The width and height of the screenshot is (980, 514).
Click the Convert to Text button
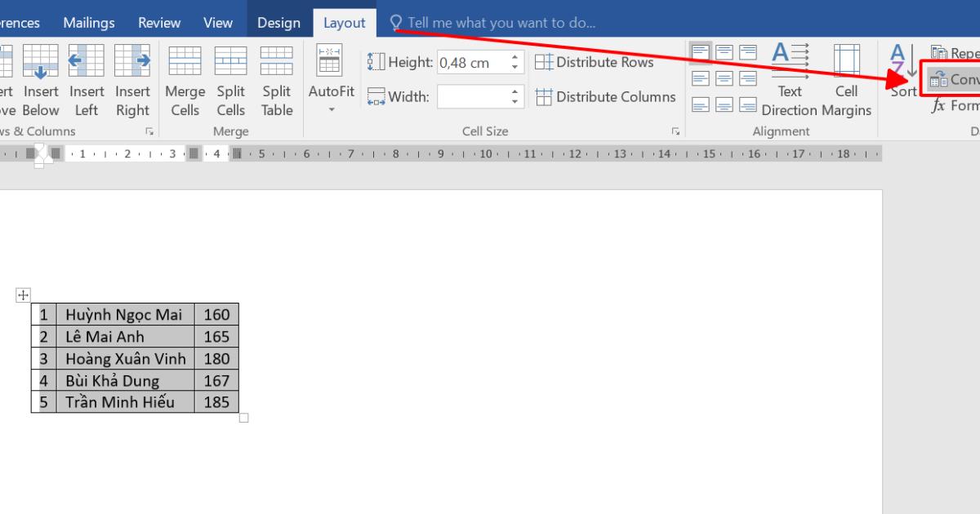coord(954,79)
